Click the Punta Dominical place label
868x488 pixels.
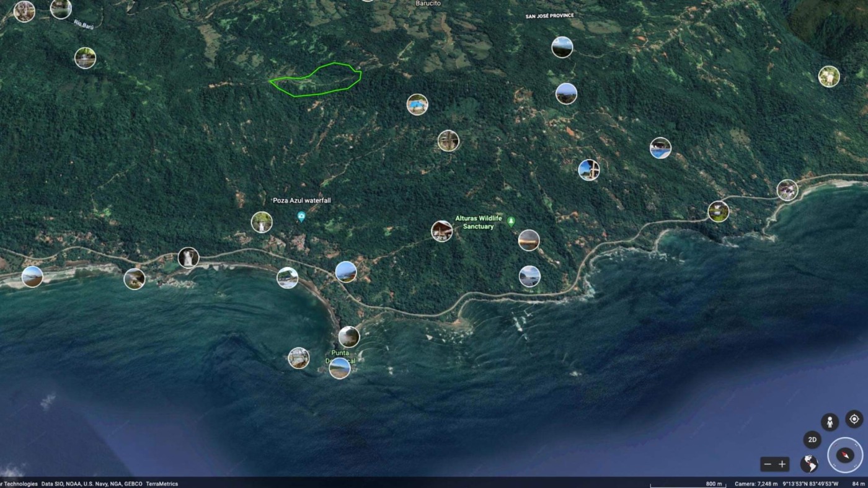[339, 354]
